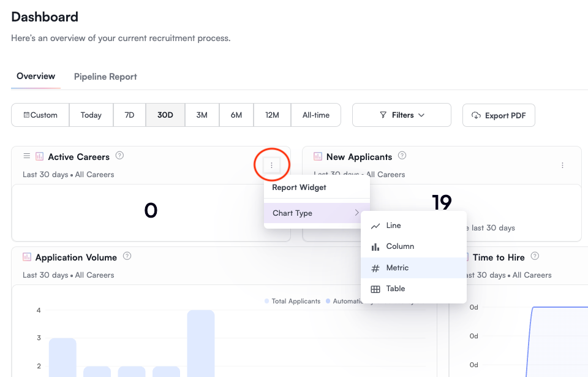
Task: Click the Export PDF button
Action: coord(499,115)
